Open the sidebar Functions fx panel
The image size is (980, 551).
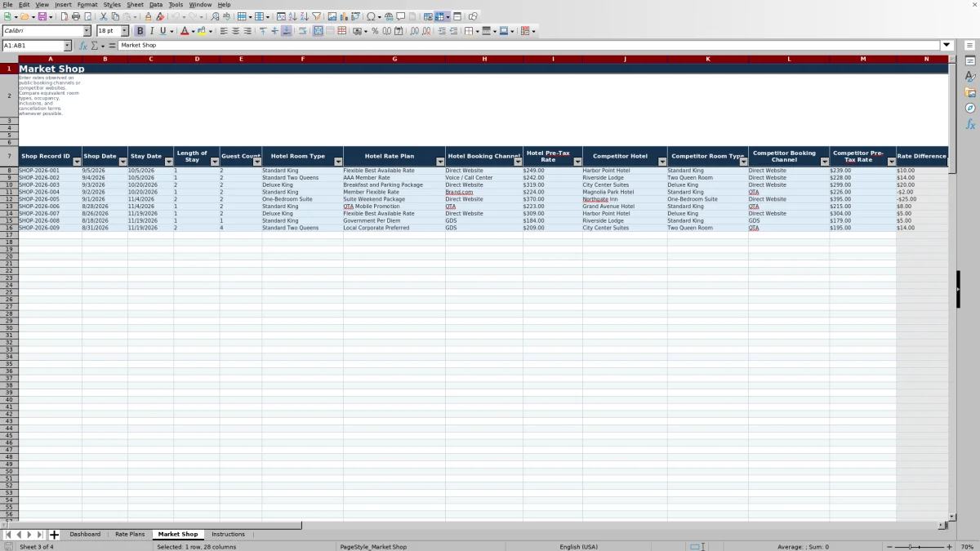(x=970, y=124)
